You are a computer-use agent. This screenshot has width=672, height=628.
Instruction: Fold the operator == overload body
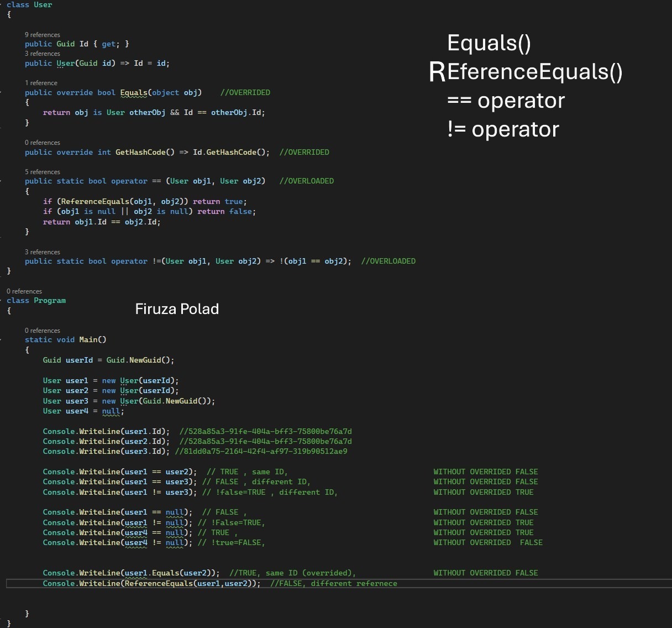(x=2, y=181)
